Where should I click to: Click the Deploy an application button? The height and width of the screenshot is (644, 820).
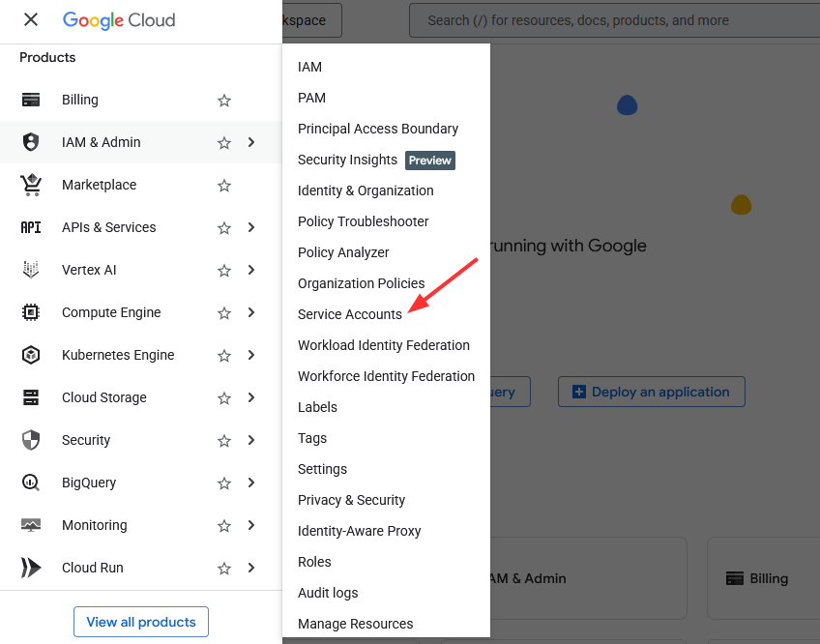tap(651, 392)
